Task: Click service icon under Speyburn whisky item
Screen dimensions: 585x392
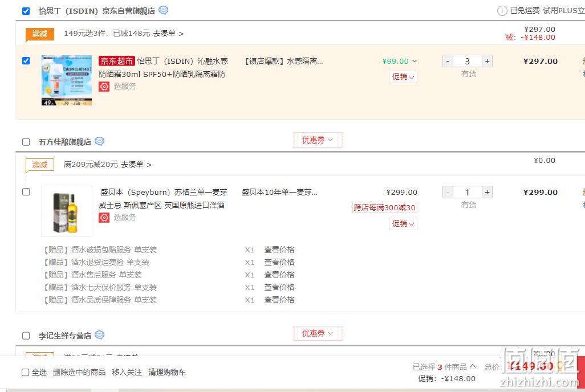Action: tap(104, 217)
